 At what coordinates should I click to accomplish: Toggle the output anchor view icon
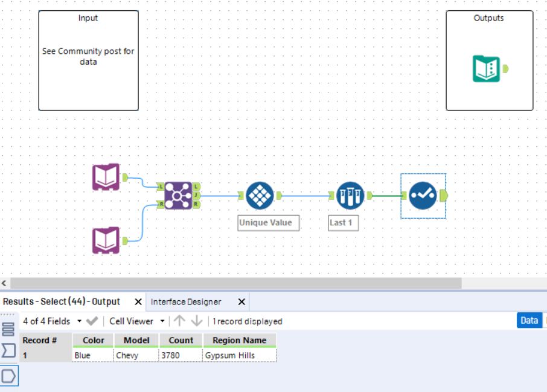(8, 376)
